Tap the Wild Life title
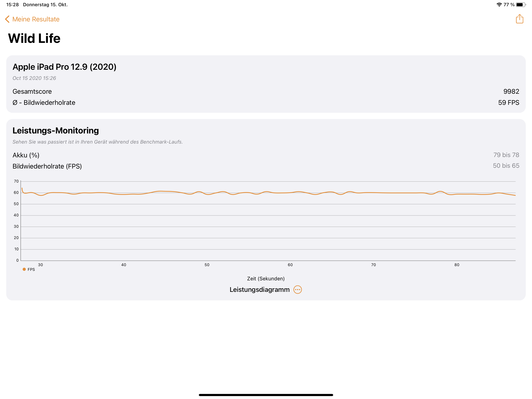Viewport: 532px width, 399px height. pos(34,39)
